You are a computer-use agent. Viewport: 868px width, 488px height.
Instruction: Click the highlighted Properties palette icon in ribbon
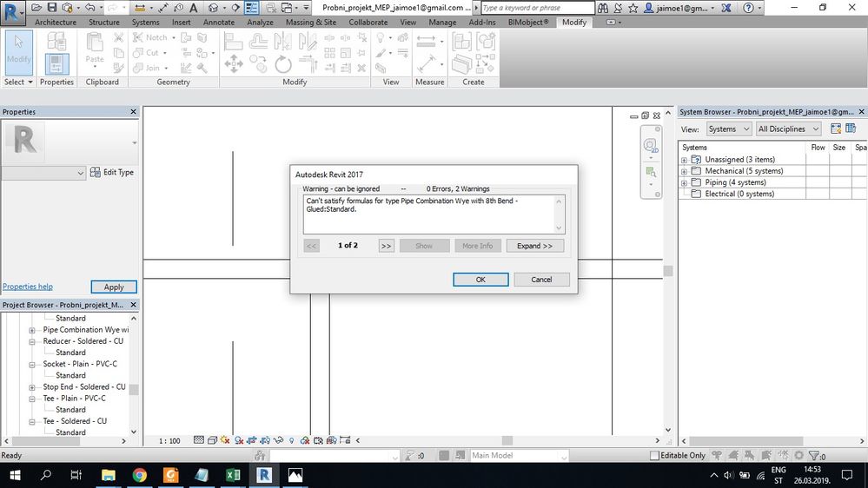56,64
